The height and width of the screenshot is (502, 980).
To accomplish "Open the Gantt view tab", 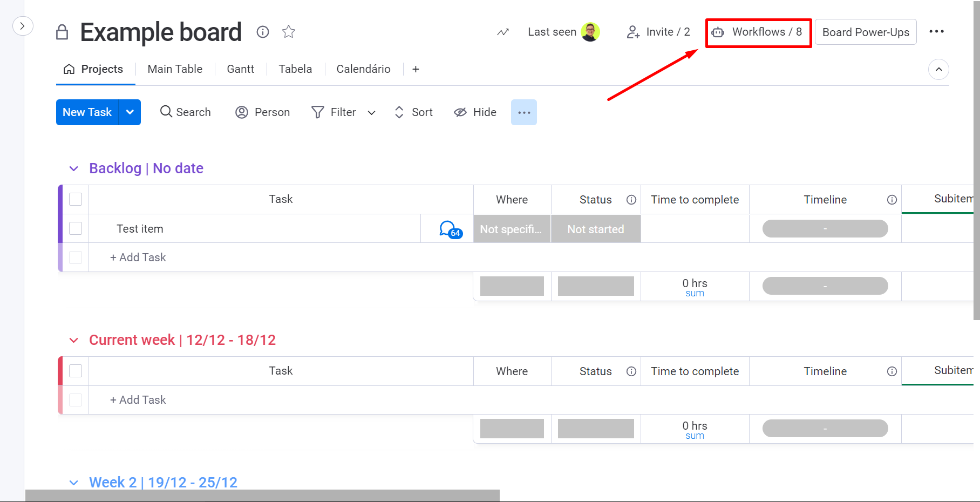I will click(240, 69).
